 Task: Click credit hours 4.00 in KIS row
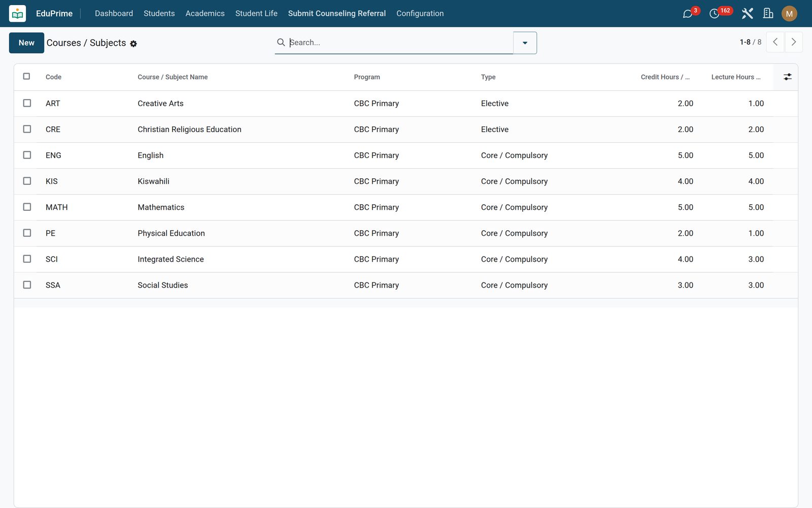[x=685, y=181]
